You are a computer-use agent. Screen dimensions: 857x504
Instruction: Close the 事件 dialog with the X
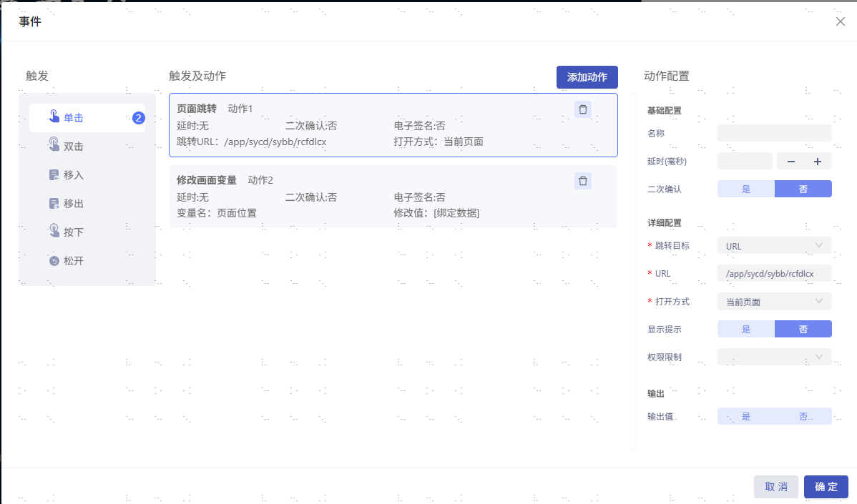tap(840, 21)
